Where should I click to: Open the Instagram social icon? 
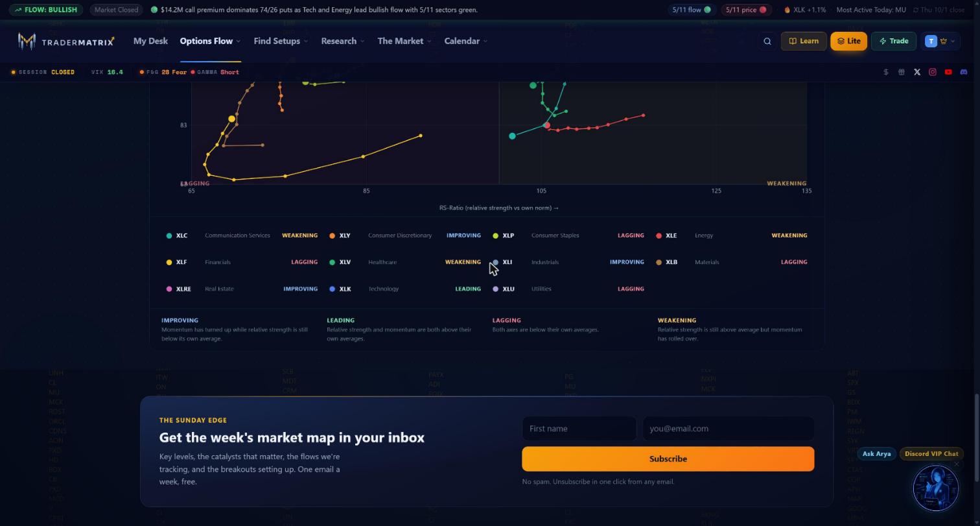point(933,72)
